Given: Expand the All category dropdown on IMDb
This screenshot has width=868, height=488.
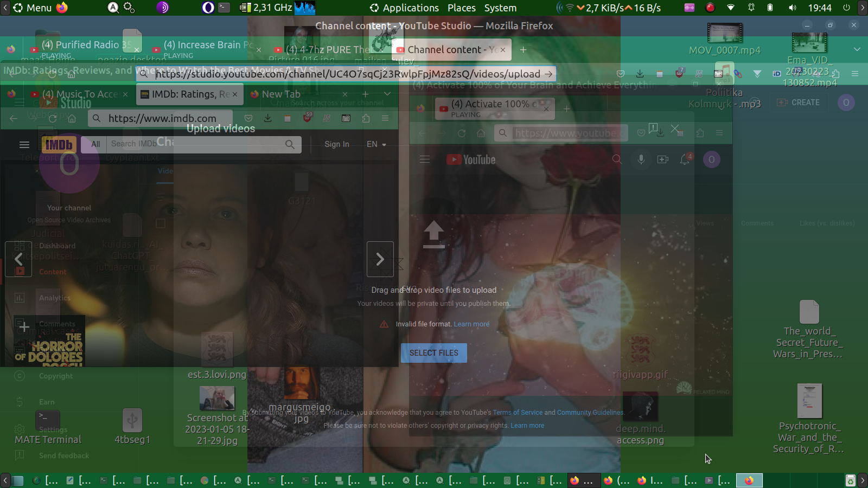Looking at the screenshot, I should click(x=95, y=144).
